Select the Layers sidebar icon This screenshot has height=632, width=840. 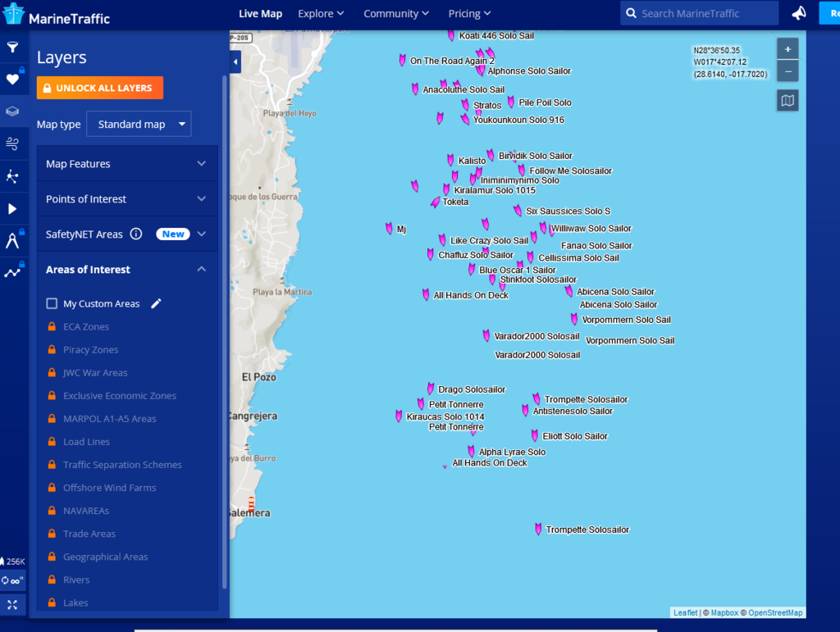tap(12, 111)
